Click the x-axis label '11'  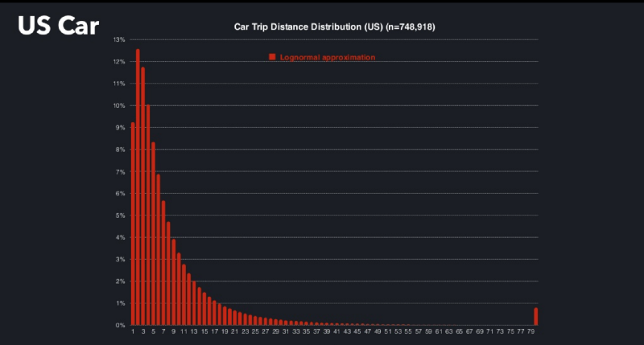click(184, 331)
